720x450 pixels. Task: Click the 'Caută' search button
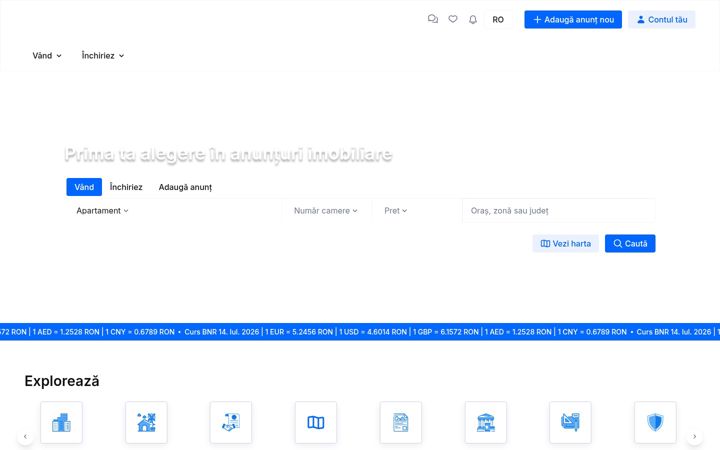tap(630, 243)
